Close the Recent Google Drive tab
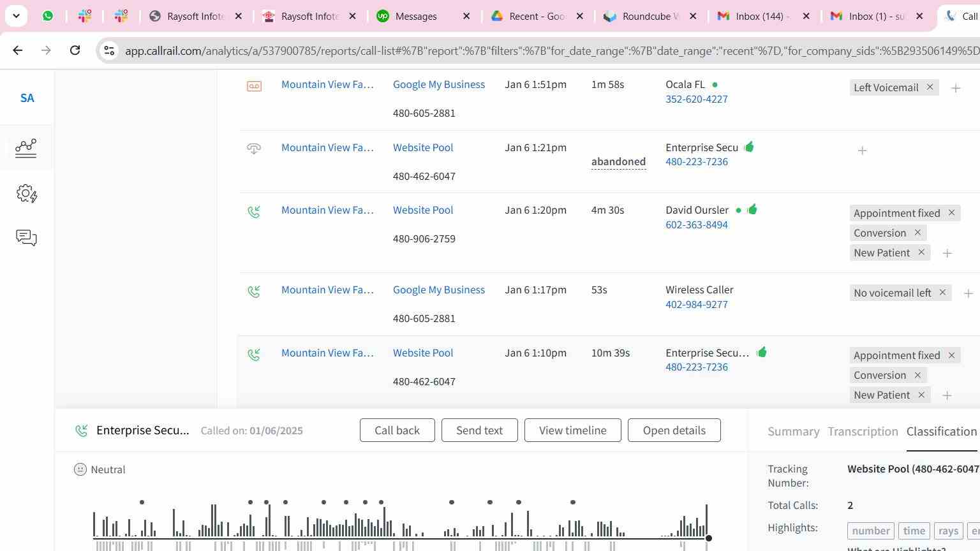The image size is (980, 551). pos(579,16)
